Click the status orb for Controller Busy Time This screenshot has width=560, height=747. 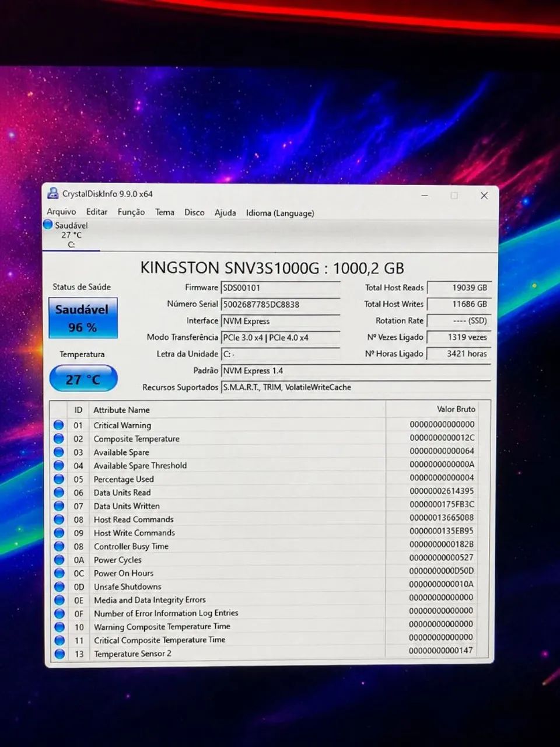click(x=59, y=546)
